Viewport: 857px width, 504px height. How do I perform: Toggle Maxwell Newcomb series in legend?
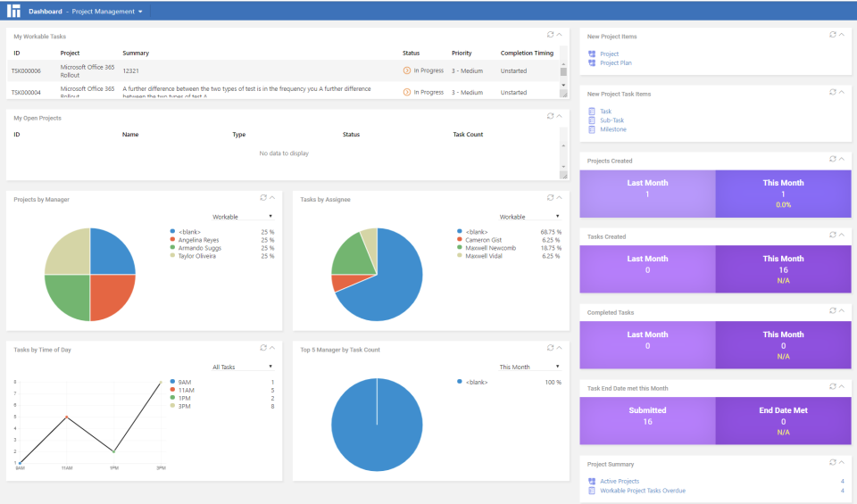pyautogui.click(x=490, y=248)
